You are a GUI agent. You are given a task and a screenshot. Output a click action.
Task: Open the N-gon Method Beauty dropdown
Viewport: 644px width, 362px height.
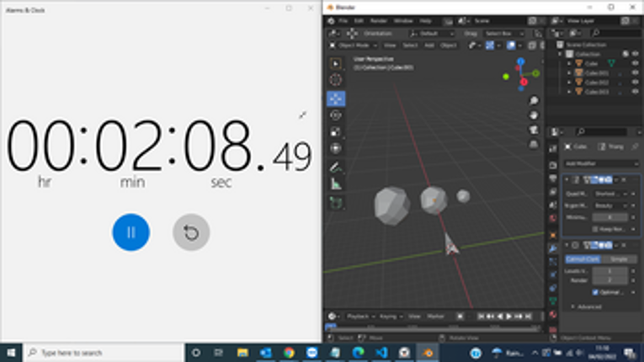pos(611,205)
